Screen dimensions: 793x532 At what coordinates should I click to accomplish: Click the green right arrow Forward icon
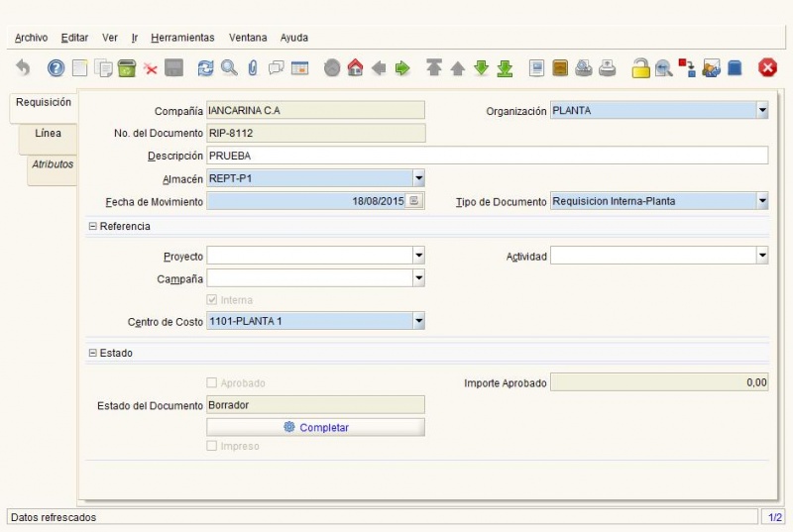402,67
